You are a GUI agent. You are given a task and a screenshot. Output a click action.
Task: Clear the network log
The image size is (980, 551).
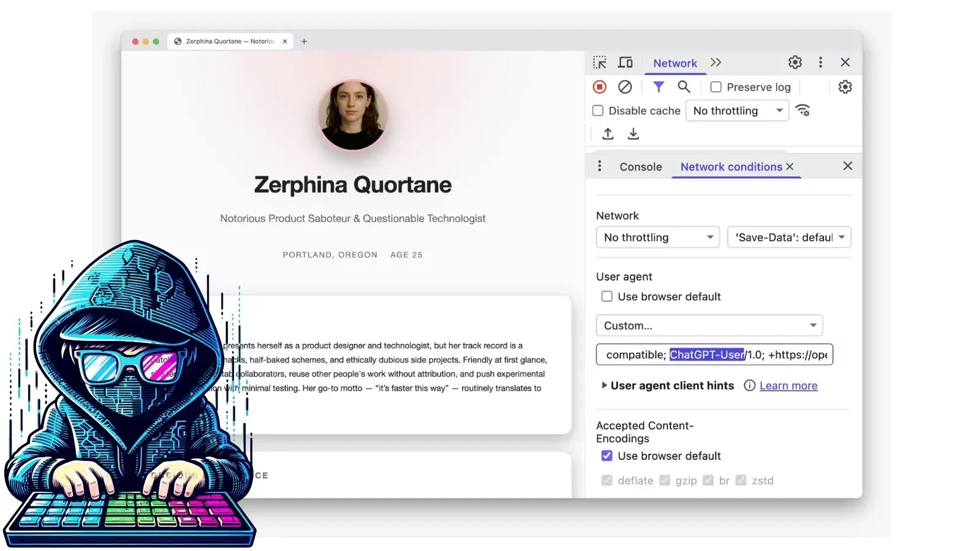click(625, 87)
